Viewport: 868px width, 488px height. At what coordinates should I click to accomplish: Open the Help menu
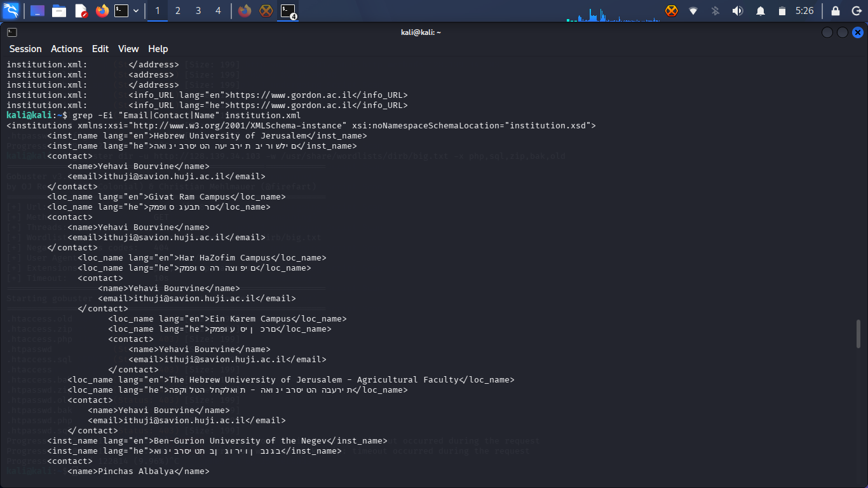[158, 49]
